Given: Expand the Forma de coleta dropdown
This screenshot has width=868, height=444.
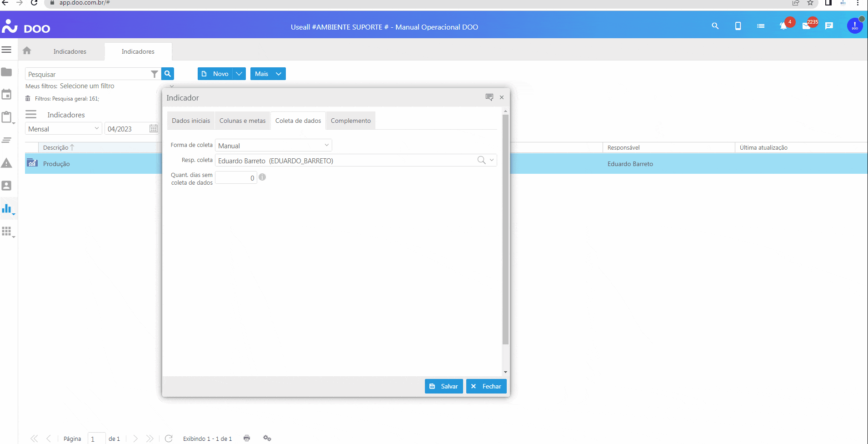Looking at the screenshot, I should [326, 146].
